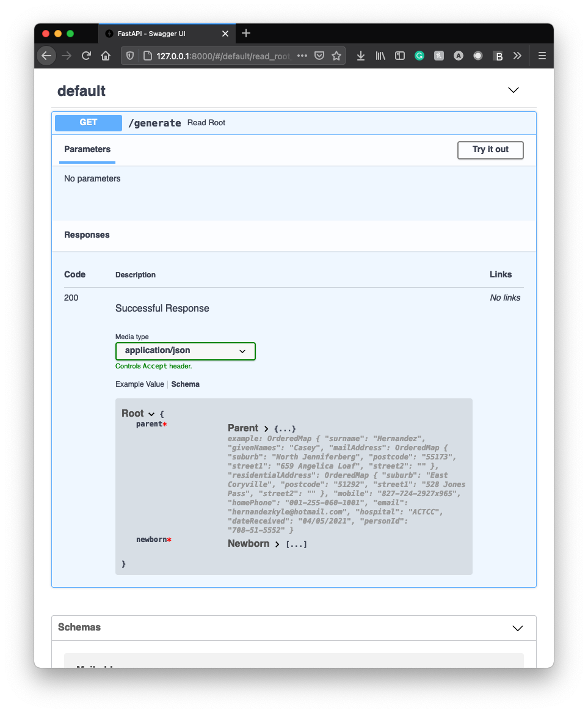Click the 'parent' property name

pyautogui.click(x=149, y=424)
